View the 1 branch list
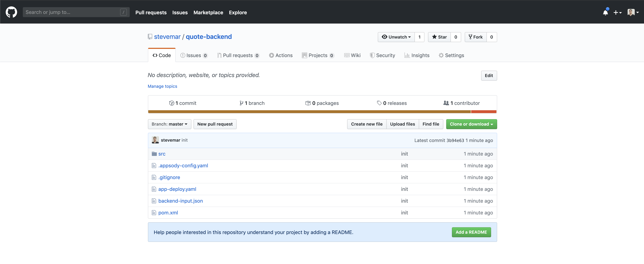Image resolution: width=644 pixels, height=264 pixels. point(252,103)
